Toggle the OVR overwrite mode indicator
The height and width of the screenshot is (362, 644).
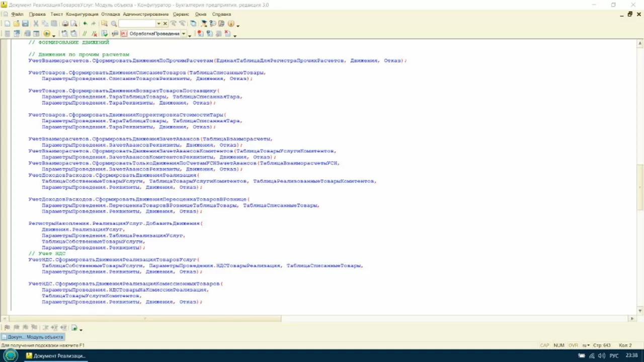tap(573, 345)
